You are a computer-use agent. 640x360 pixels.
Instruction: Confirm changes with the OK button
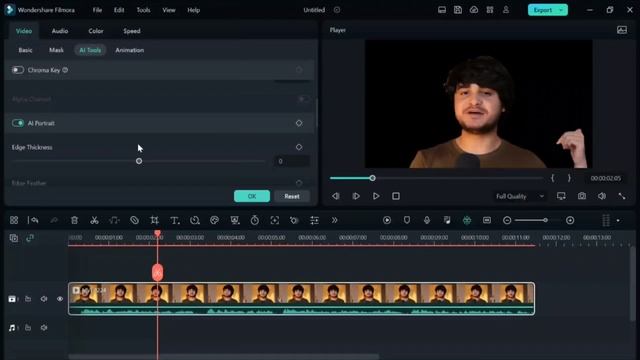[252, 196]
